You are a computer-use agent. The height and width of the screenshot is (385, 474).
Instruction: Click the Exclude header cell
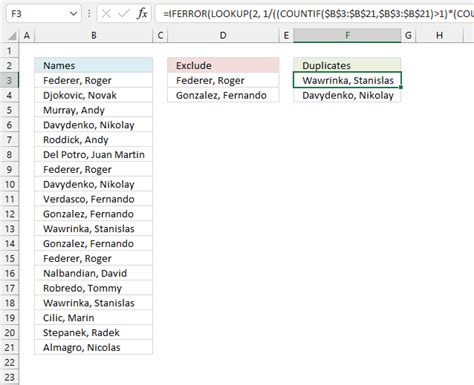223,65
